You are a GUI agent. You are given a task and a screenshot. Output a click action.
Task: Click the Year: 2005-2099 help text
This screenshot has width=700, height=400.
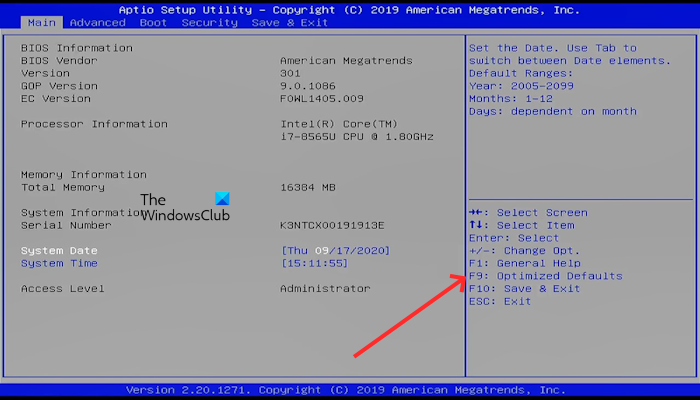click(x=521, y=86)
